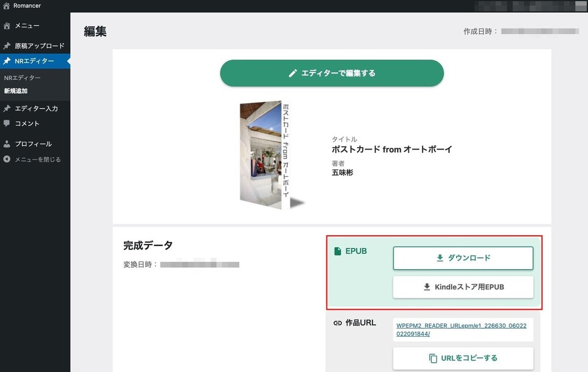588x372 pixels.
Task: Click the download arrow icon on ダウンロード
Action: point(440,258)
